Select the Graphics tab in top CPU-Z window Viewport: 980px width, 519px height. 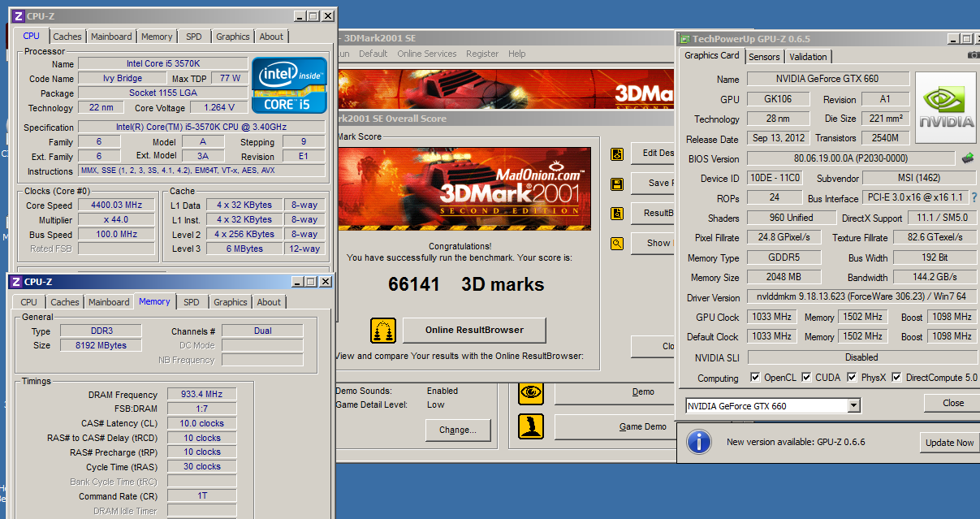pyautogui.click(x=233, y=37)
